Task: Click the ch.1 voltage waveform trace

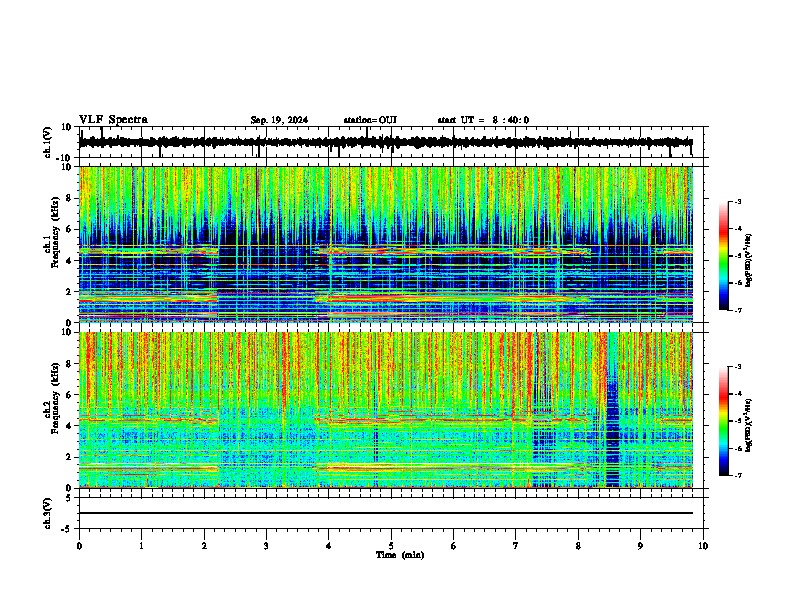Action: (x=386, y=142)
